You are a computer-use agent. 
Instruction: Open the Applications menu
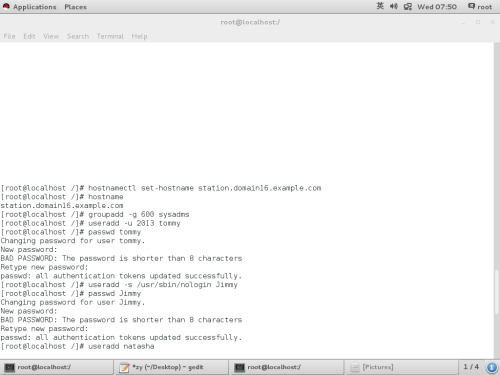coord(35,7)
